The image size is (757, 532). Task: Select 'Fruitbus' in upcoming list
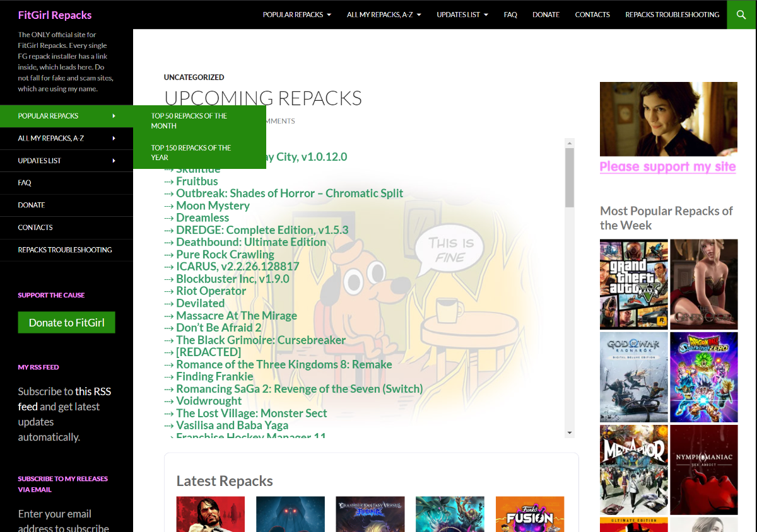(x=197, y=182)
